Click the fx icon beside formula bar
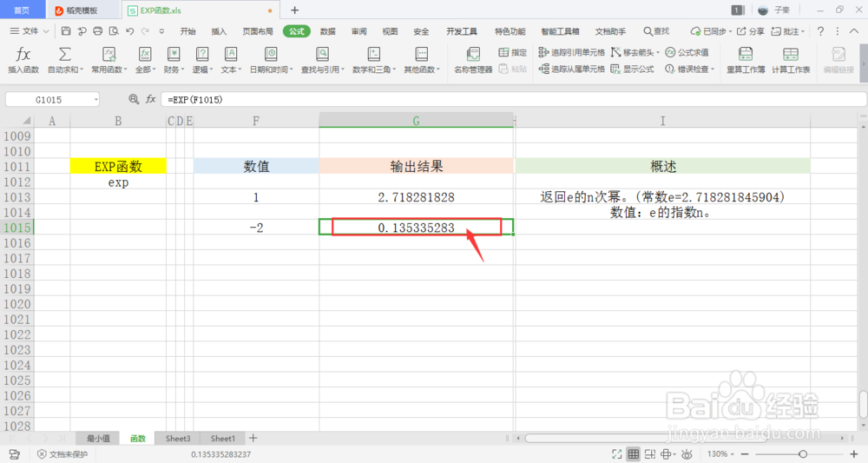 point(150,99)
